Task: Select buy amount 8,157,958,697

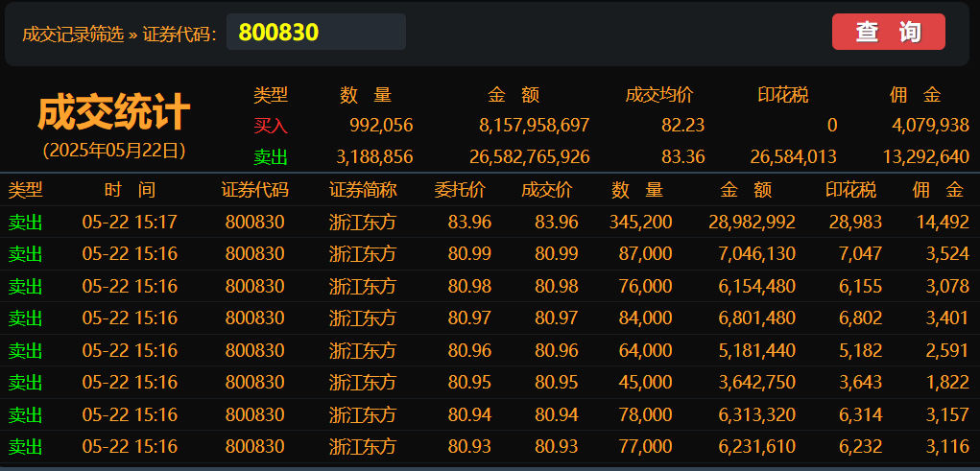Action: 535,126
